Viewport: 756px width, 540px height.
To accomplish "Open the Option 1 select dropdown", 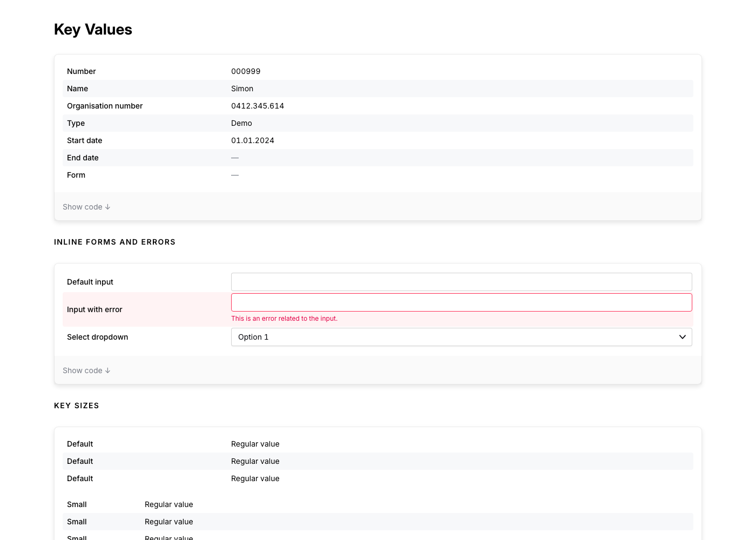I will (461, 337).
